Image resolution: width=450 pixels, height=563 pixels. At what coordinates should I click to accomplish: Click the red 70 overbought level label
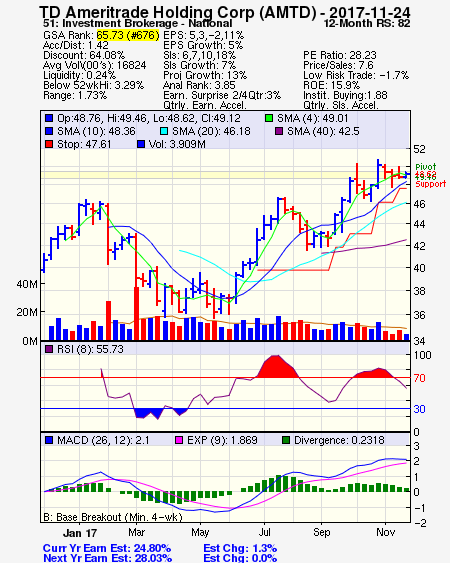pos(419,378)
